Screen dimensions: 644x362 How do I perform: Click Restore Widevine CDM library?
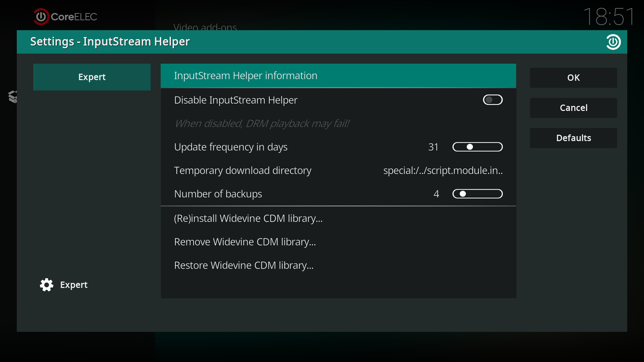[x=244, y=265]
